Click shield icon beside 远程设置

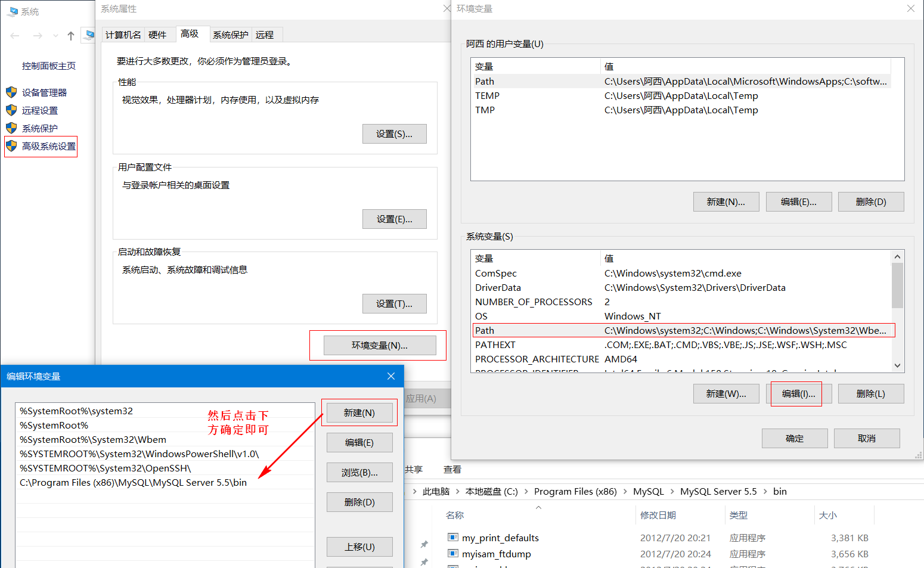pyautogui.click(x=11, y=110)
